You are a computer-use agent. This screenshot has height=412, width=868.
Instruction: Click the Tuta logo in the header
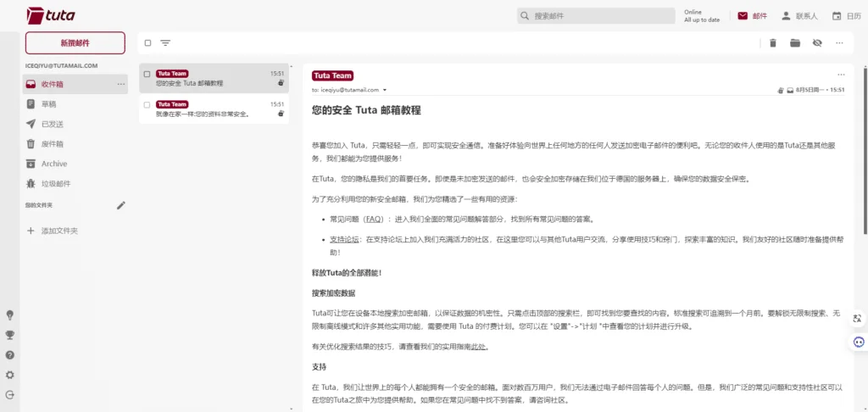click(x=51, y=15)
